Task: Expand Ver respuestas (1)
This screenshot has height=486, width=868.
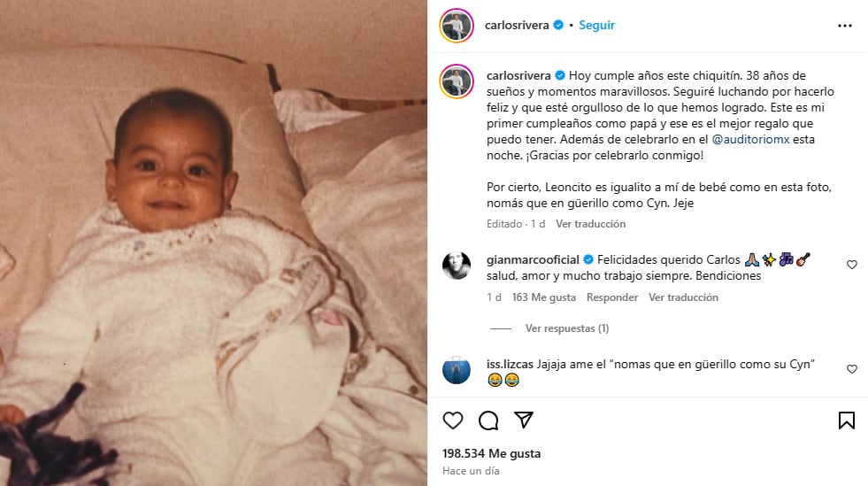Action: point(567,328)
